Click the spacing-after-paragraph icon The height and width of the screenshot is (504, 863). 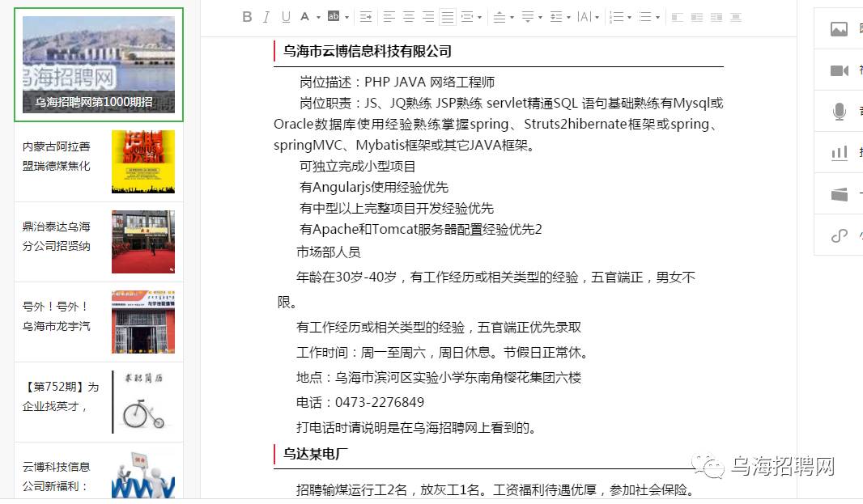pyautogui.click(x=527, y=17)
